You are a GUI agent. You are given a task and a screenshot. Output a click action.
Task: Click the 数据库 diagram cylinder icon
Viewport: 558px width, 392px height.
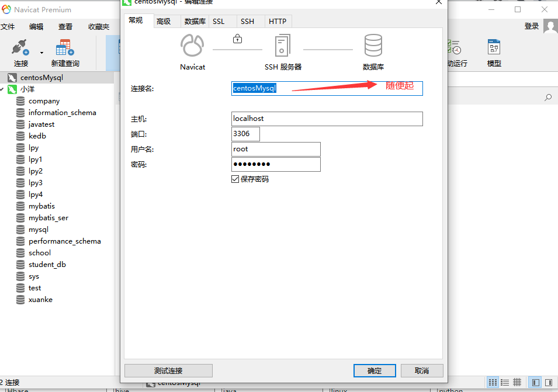coord(373,45)
